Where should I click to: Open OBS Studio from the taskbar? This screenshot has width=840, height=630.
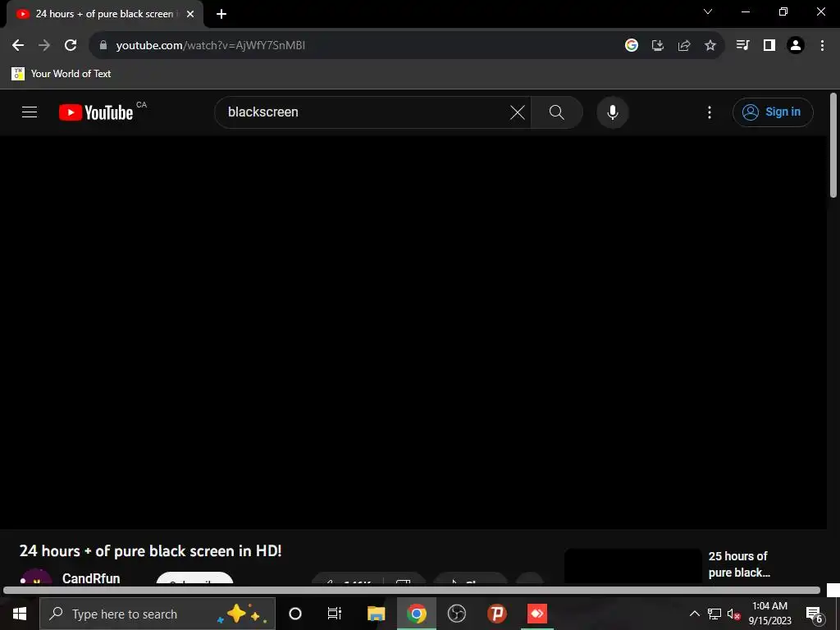[456, 614]
